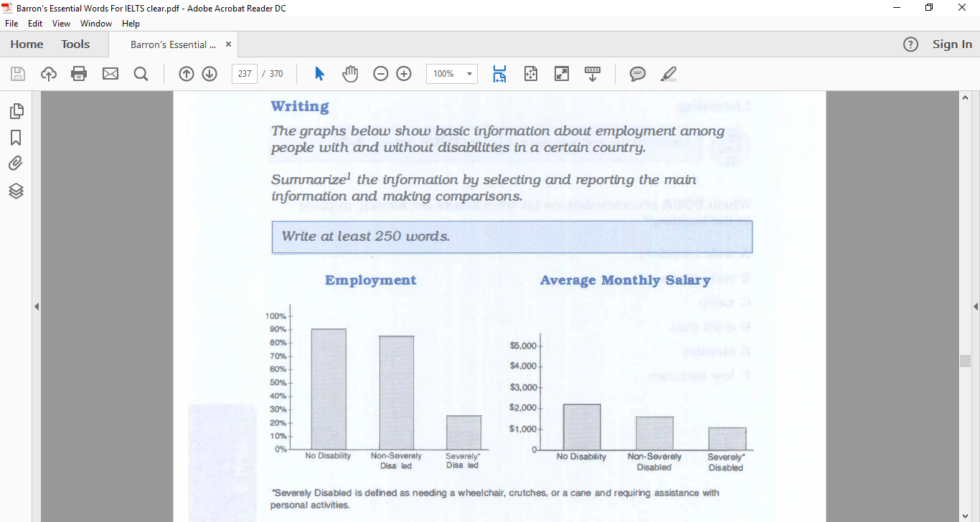Click the scrollbar down arrow
Screen dimensions: 980x522
965,516
